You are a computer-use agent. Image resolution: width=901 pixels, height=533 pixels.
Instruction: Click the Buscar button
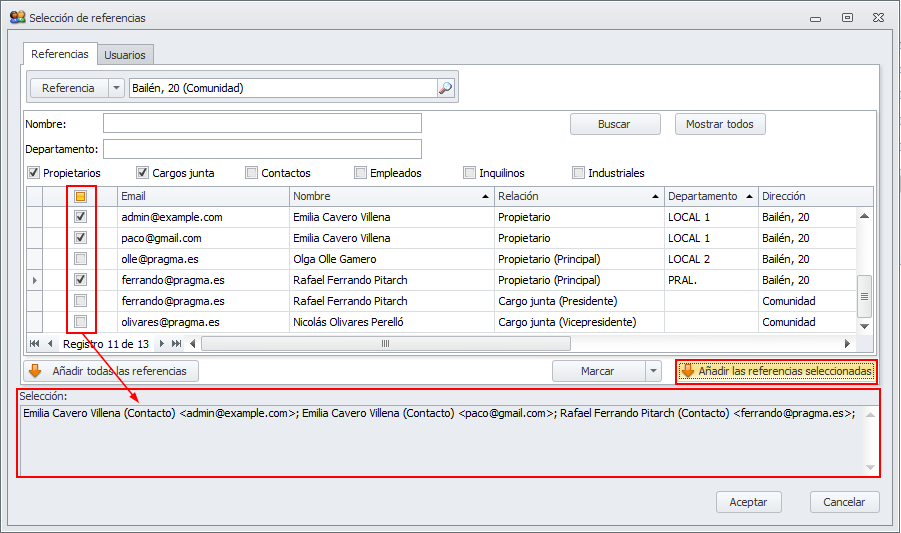[614, 124]
